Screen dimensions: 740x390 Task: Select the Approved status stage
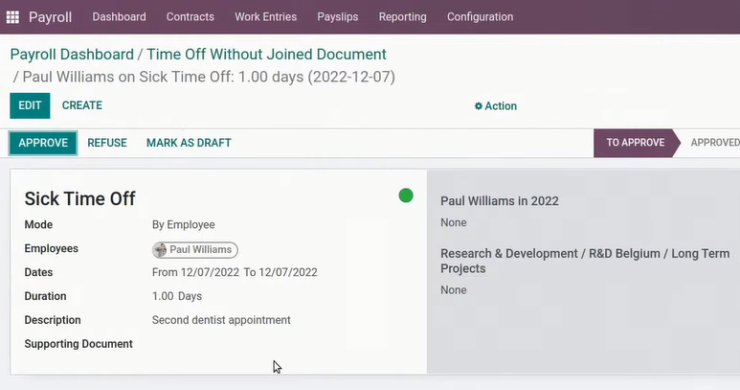click(715, 143)
